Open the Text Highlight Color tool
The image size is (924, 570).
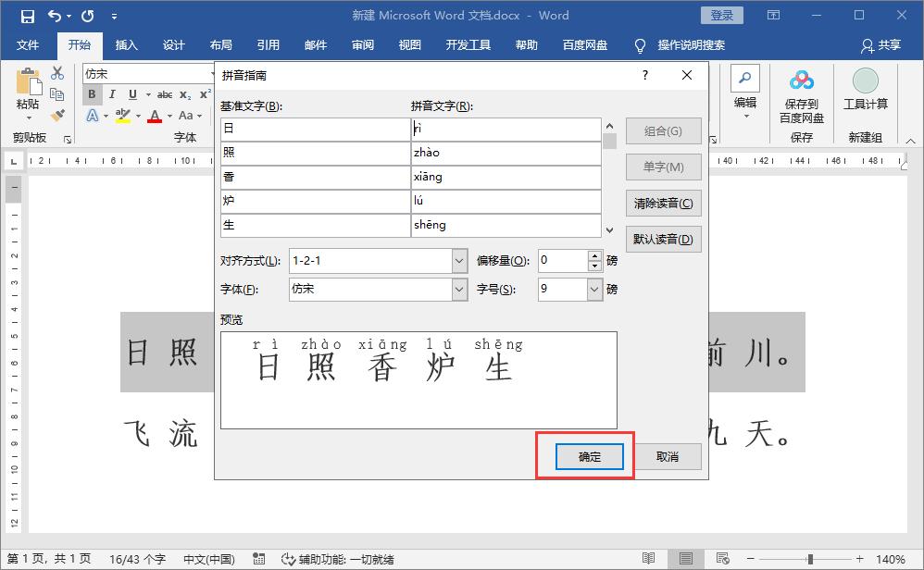click(x=123, y=115)
